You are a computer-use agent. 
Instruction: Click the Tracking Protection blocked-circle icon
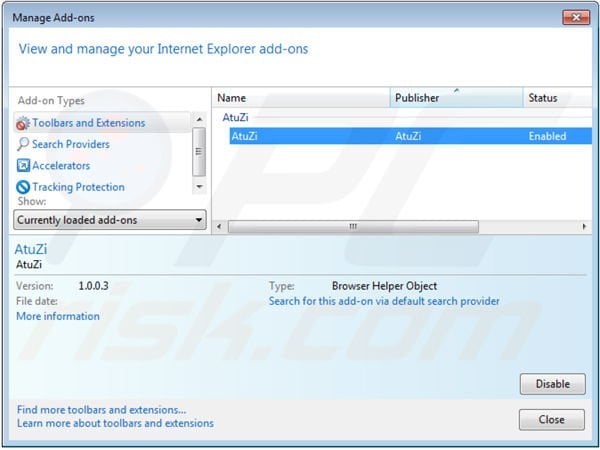coord(23,187)
